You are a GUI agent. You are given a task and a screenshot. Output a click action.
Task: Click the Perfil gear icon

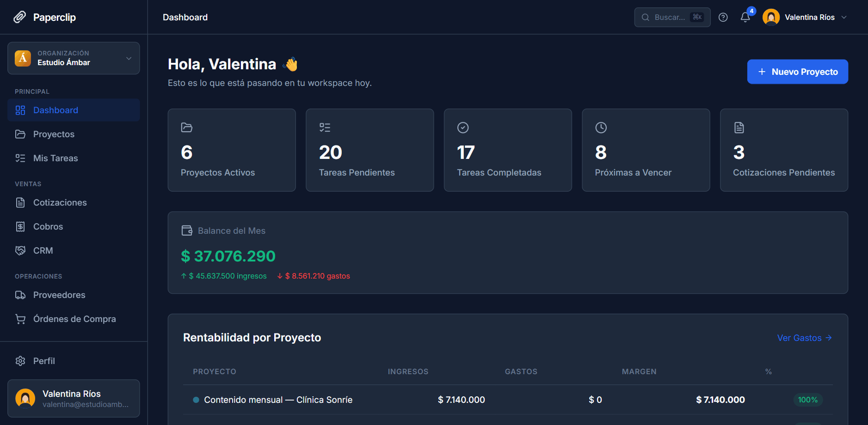[20, 361]
